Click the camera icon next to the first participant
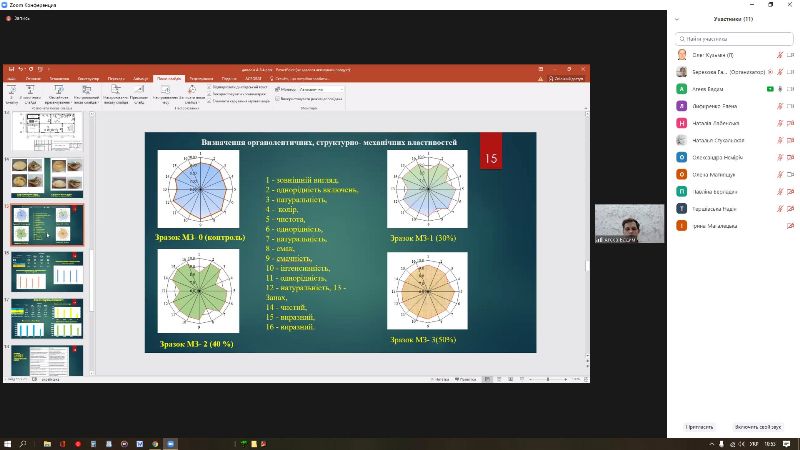The height and width of the screenshot is (450, 800). pos(790,55)
